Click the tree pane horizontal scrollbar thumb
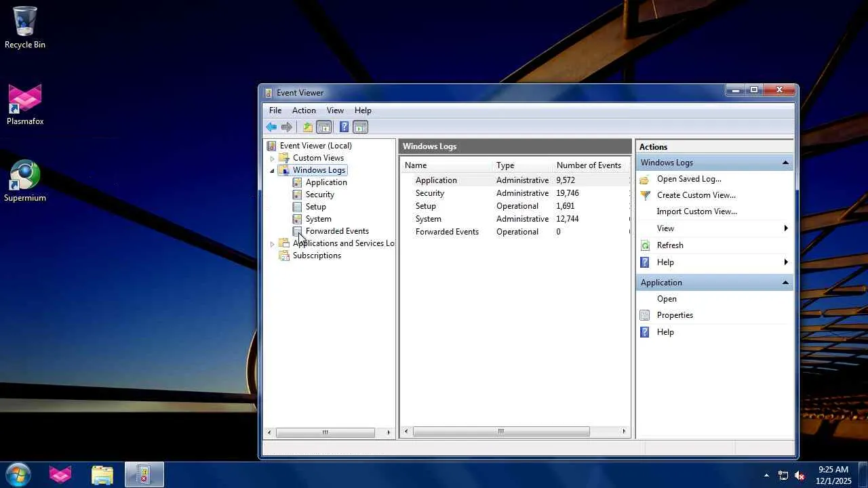The width and height of the screenshot is (868, 488). pyautogui.click(x=325, y=432)
